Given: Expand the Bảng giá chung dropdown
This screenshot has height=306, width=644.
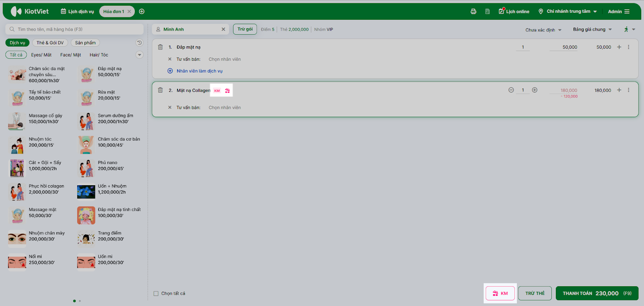Looking at the screenshot, I should pyautogui.click(x=592, y=29).
